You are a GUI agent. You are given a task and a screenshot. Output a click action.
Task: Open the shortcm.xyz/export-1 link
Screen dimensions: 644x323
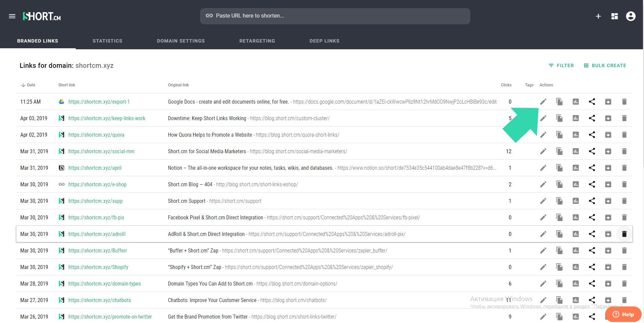(99, 102)
